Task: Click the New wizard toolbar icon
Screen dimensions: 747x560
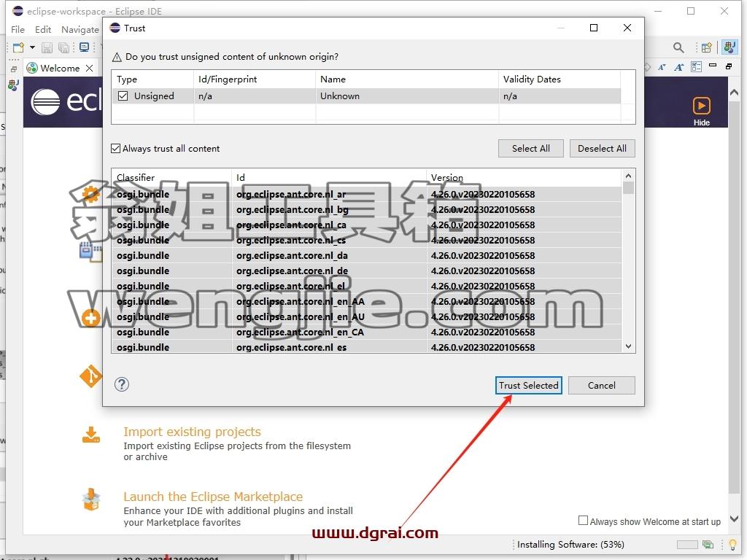Action: click(18, 47)
